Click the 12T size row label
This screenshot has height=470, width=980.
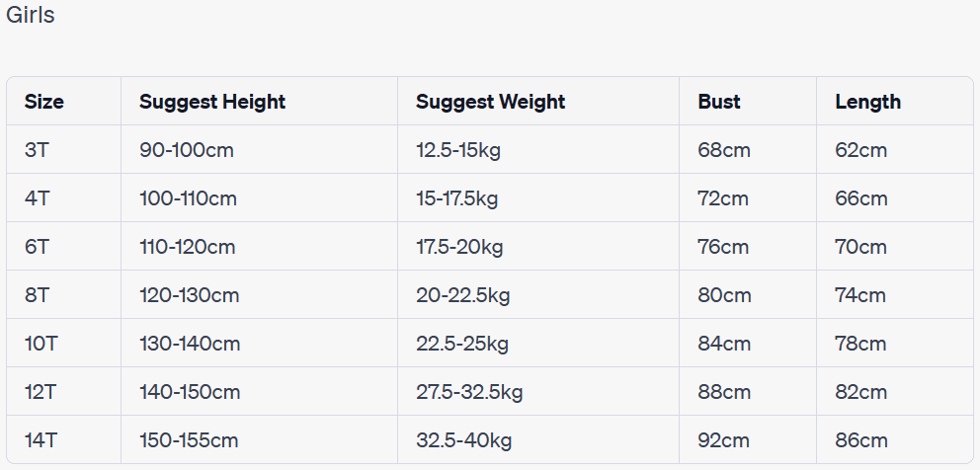click(41, 392)
